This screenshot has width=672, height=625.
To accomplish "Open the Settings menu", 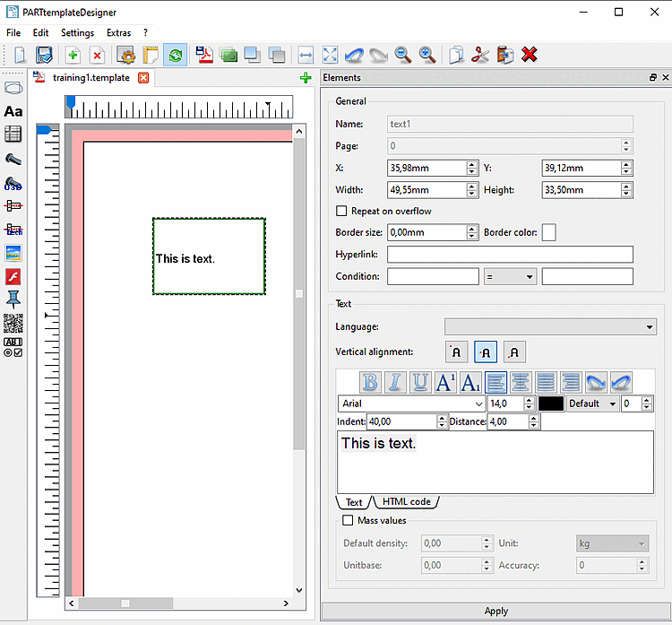I will tap(77, 32).
